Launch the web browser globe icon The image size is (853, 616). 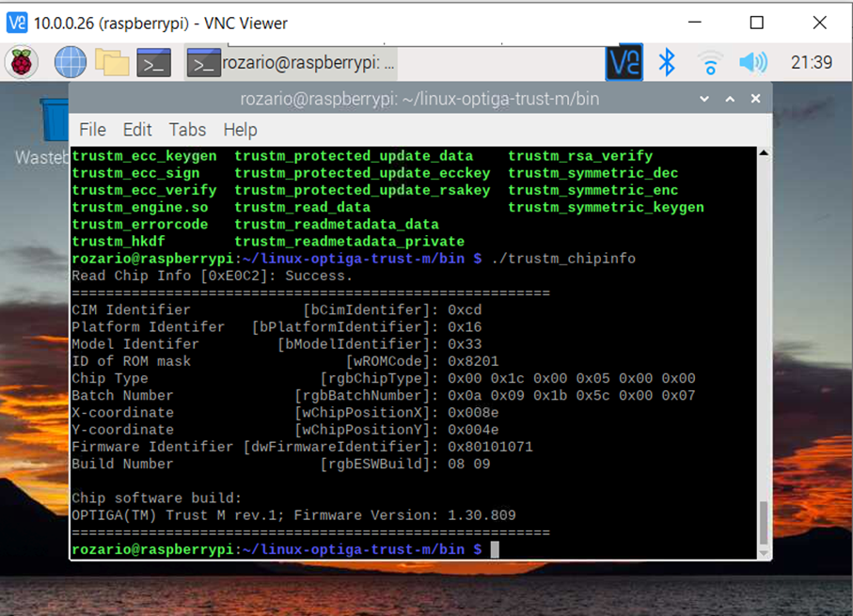coord(71,63)
